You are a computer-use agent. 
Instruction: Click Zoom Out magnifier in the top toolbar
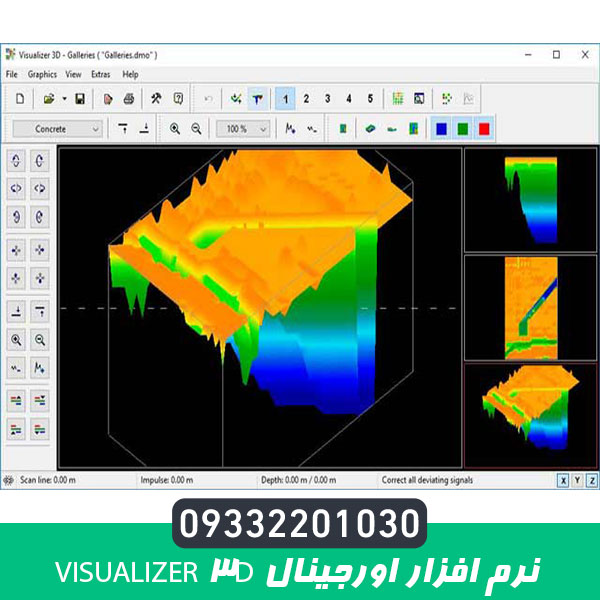point(196,129)
